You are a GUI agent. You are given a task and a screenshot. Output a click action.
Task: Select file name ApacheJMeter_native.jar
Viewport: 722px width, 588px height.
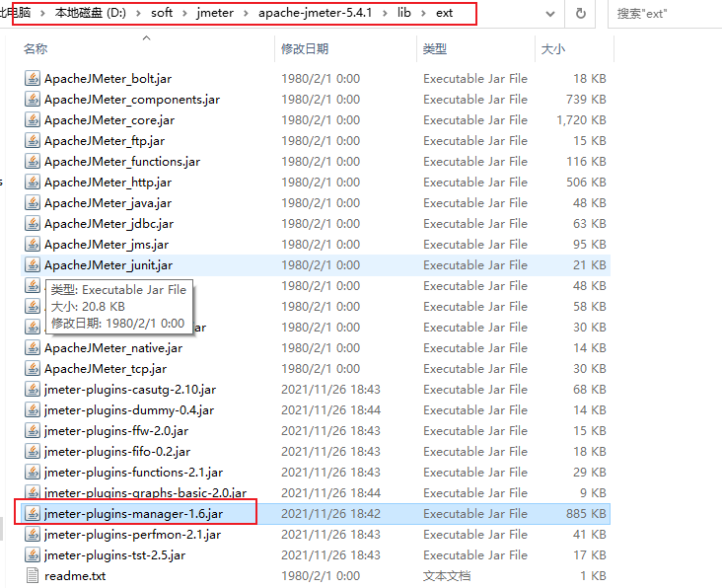[x=113, y=348]
